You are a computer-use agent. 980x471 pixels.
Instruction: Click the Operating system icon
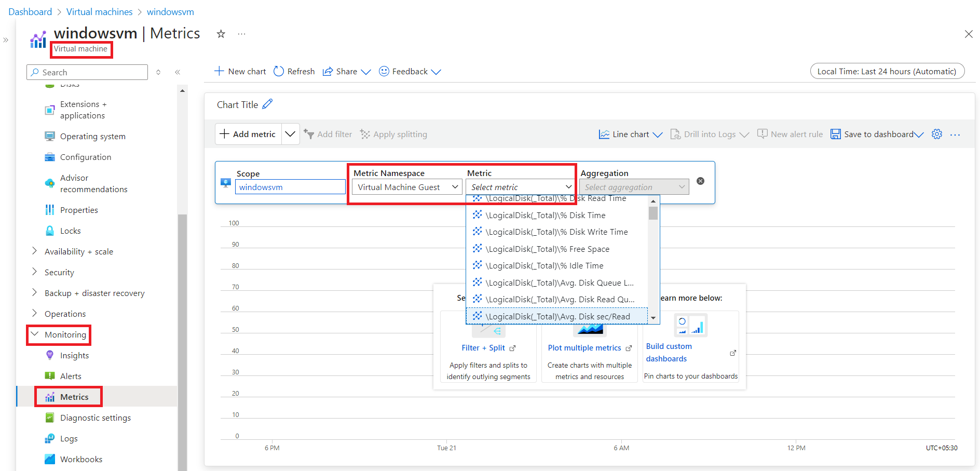click(x=50, y=136)
